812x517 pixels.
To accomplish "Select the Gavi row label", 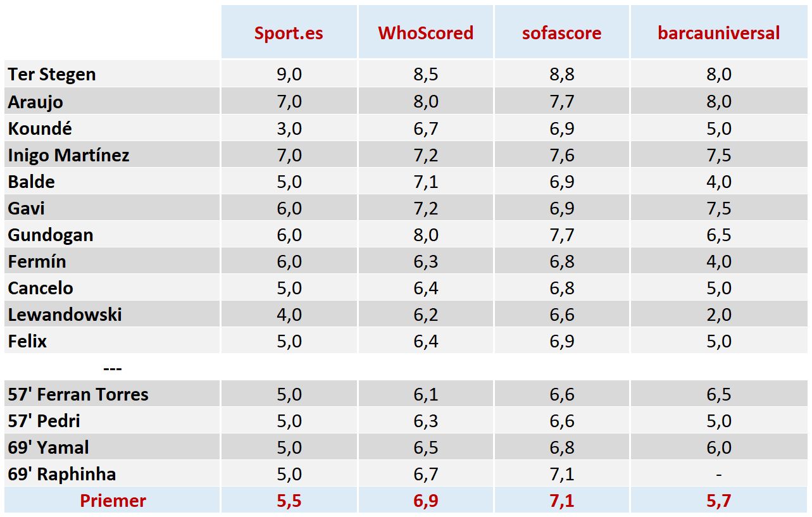I will [27, 208].
